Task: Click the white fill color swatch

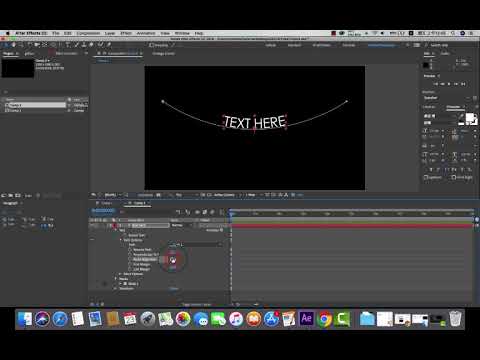Action: click(470, 117)
